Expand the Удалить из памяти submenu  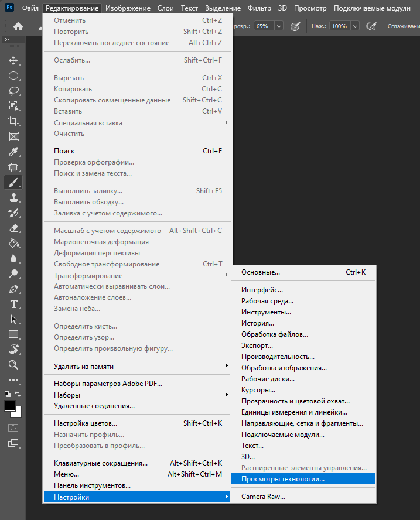tap(137, 367)
